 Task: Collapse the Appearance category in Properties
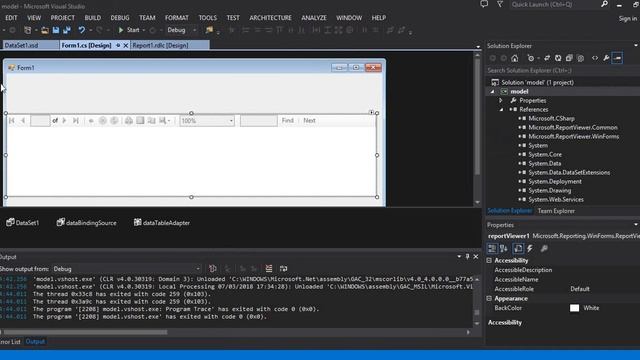pyautogui.click(x=489, y=299)
